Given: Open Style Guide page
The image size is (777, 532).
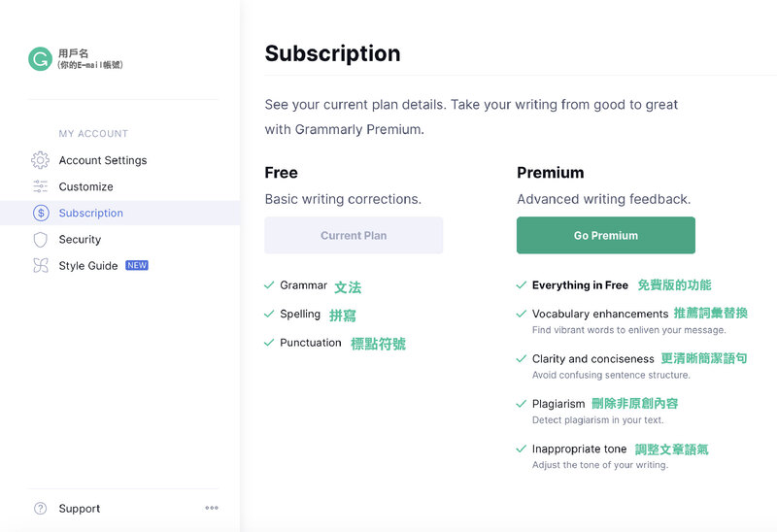Looking at the screenshot, I should [x=88, y=265].
